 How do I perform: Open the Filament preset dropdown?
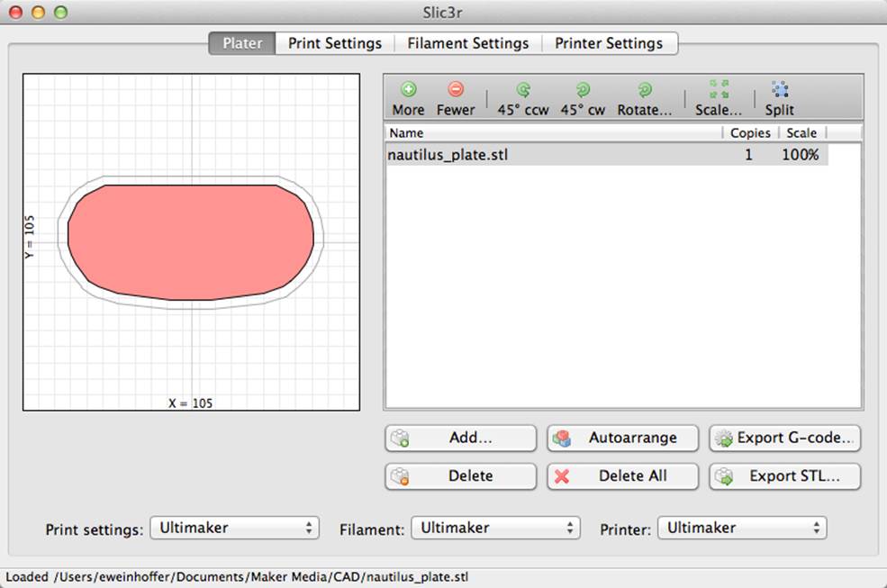tap(495, 528)
